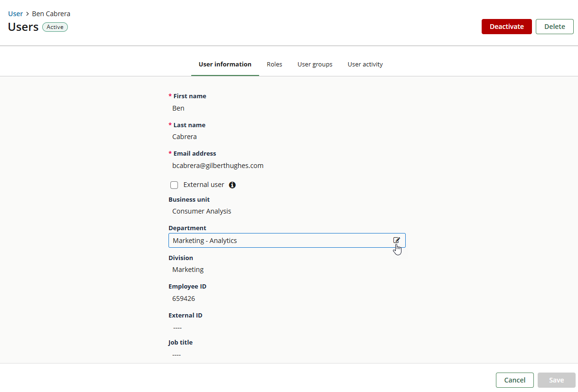This screenshot has height=392, width=578.
Task: Click the Department field Marketing - Analytics
Action: click(287, 240)
